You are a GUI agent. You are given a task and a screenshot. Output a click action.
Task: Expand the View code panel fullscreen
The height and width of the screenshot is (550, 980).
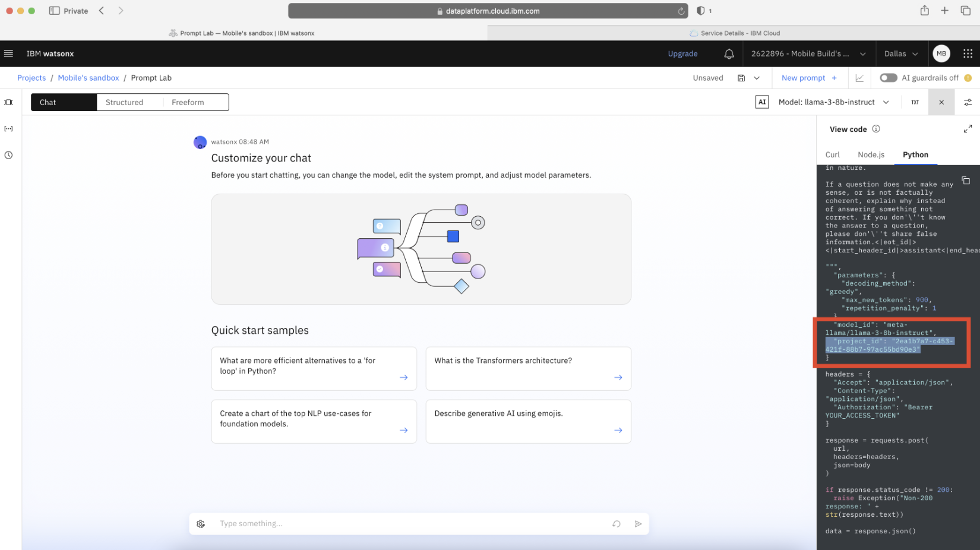coord(968,129)
